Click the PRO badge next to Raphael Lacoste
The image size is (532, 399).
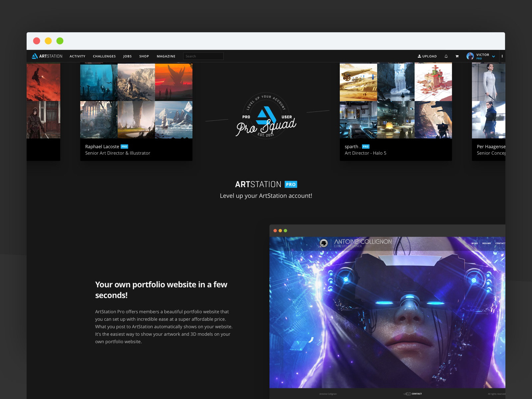tap(124, 147)
